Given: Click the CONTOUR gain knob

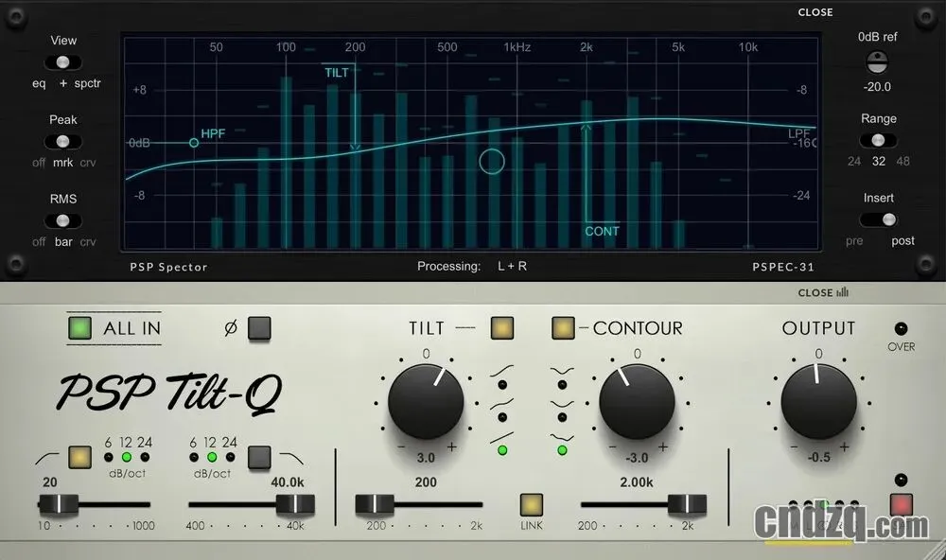Looking at the screenshot, I should [637, 401].
